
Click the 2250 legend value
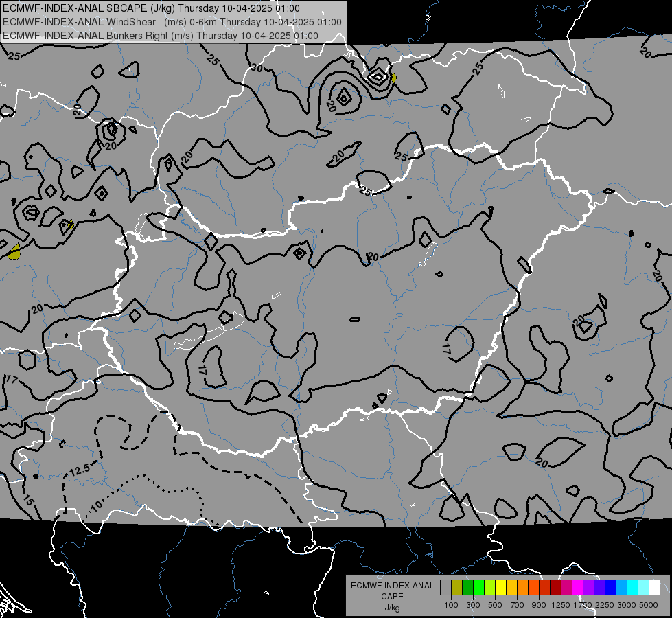pyautogui.click(x=605, y=605)
